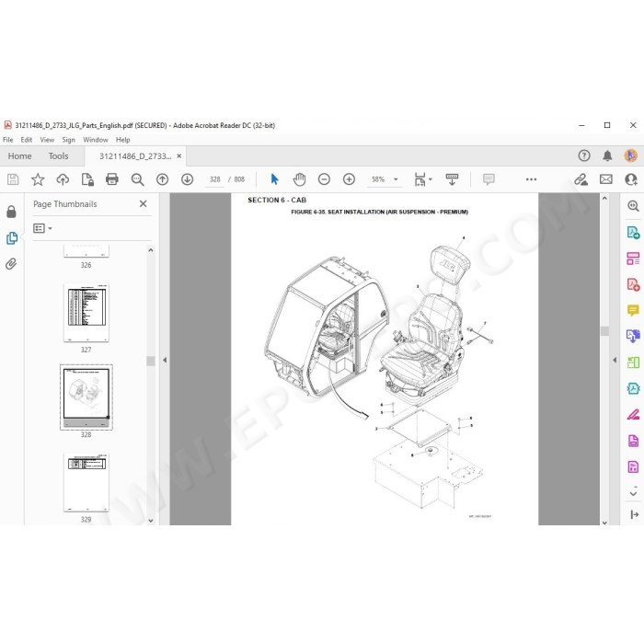Open Export PDF tool in right pane
This screenshot has height=644, width=644.
pyautogui.click(x=633, y=233)
